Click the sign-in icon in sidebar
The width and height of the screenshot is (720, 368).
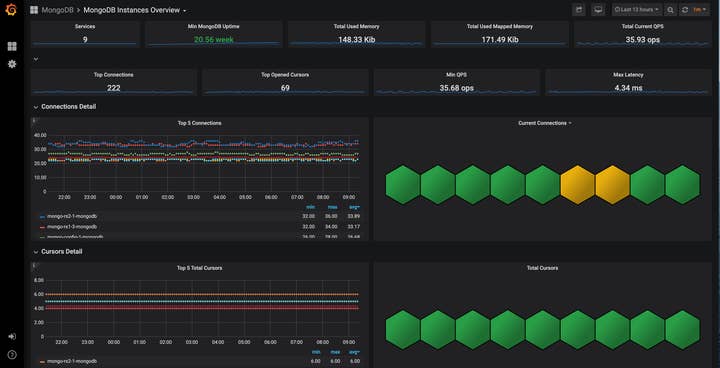click(x=12, y=336)
